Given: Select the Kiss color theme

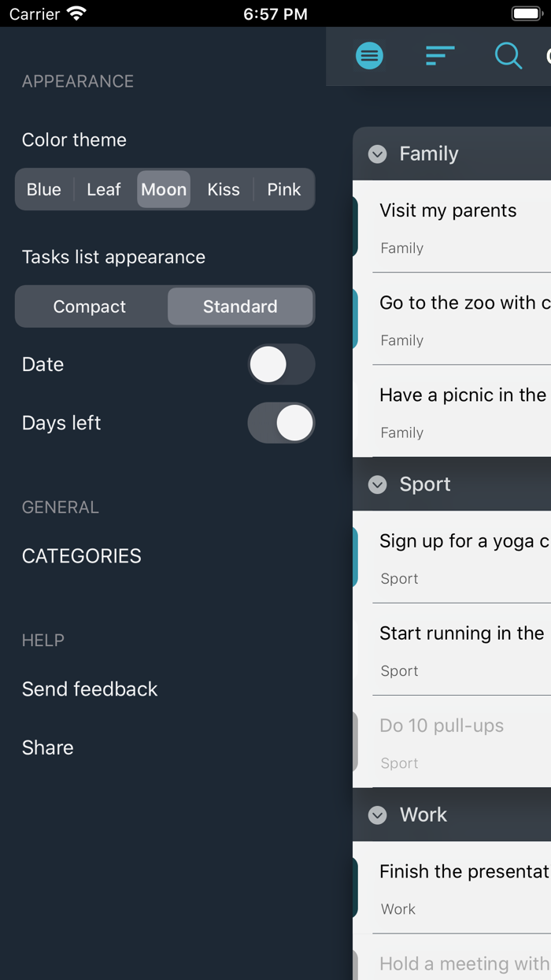Looking at the screenshot, I should pos(223,189).
